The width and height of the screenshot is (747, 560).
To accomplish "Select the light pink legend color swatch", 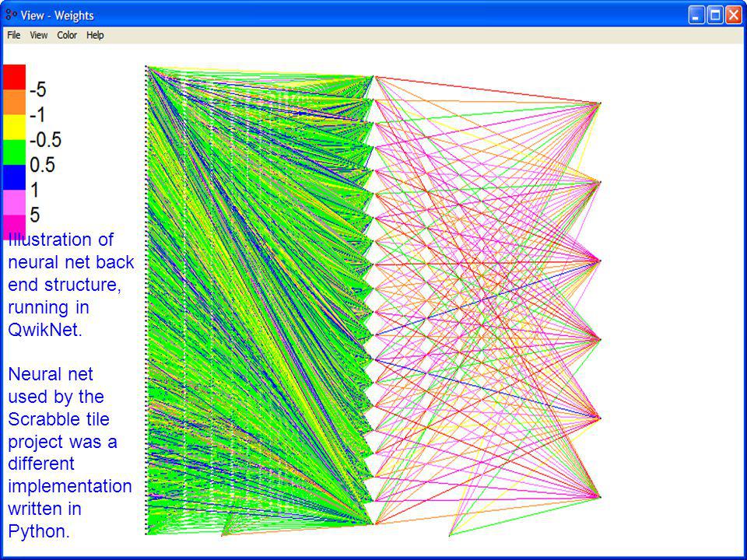I will [x=14, y=202].
